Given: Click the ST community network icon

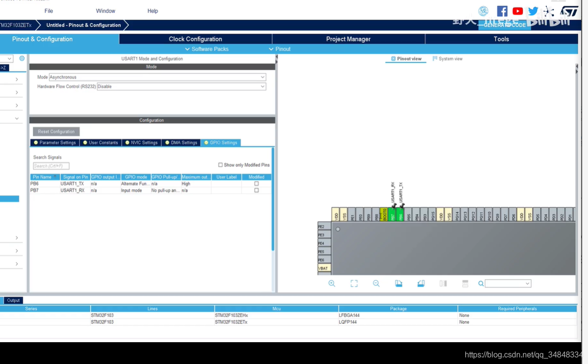Looking at the screenshot, I should [x=549, y=11].
